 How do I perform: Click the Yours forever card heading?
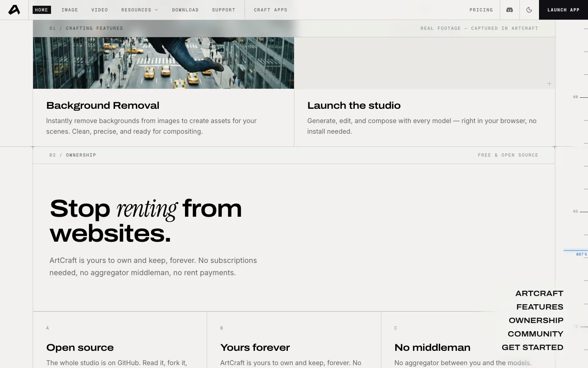pos(255,348)
